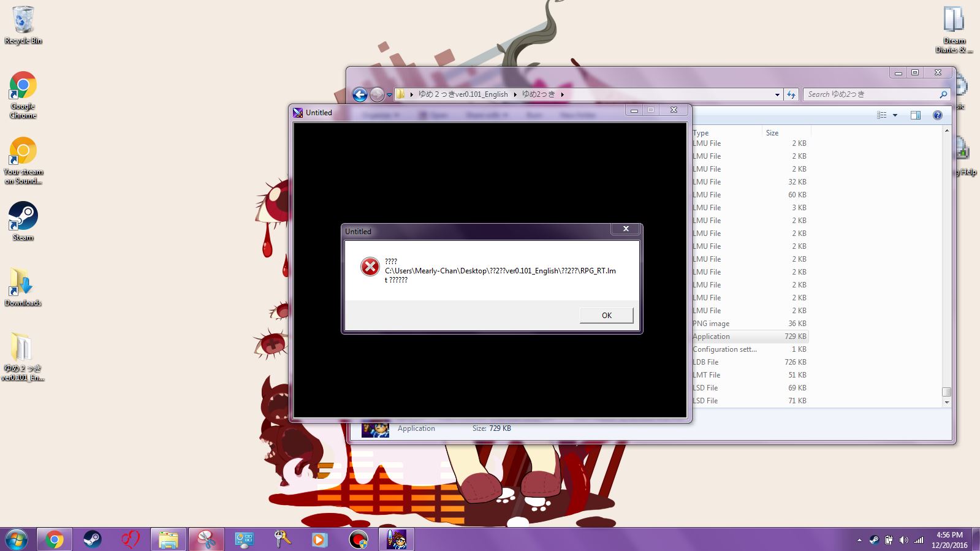This screenshot has width=980, height=551.
Task: Open the recent pages dropdown in Explorer
Action: 389,94
